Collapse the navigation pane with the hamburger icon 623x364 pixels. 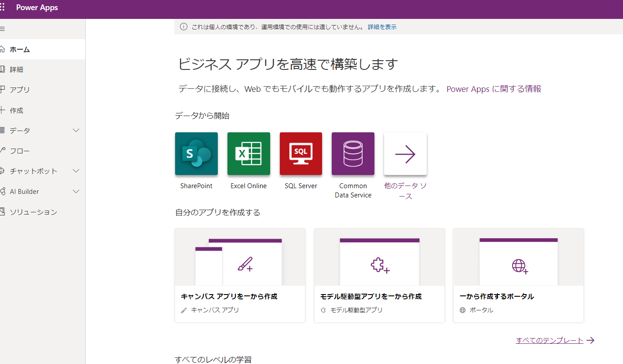(x=2, y=29)
